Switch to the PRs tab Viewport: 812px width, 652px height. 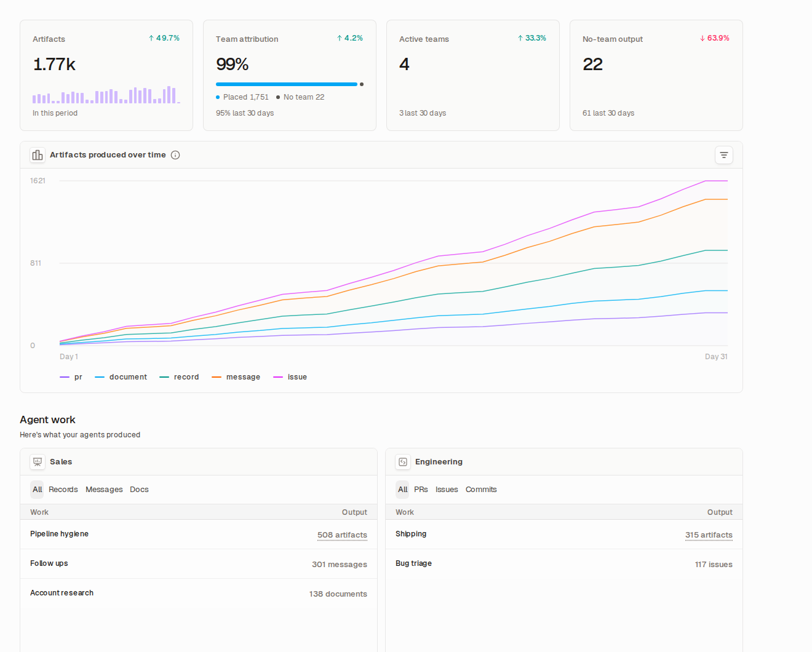421,490
